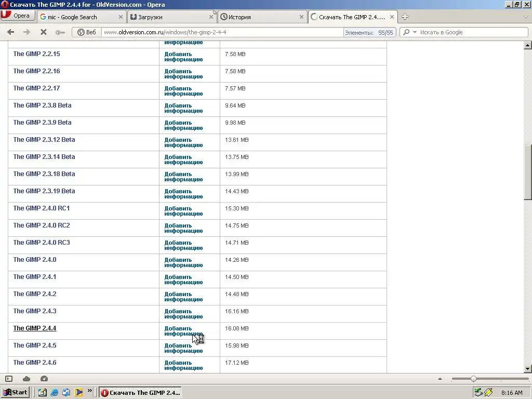Click Добавить информацию for GIMP 2.4.6
Screen dimensions: 532x399
(183, 365)
